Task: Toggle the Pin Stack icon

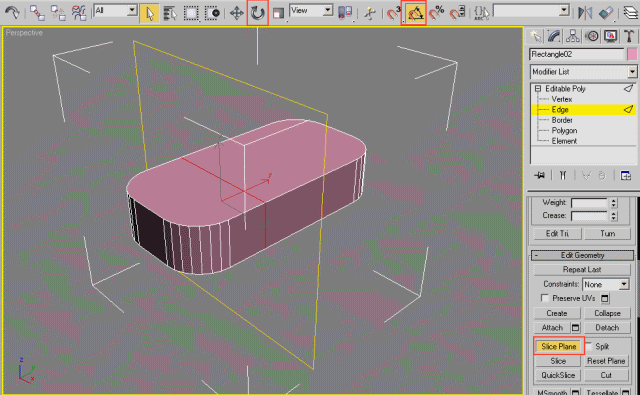Action: pos(540,175)
